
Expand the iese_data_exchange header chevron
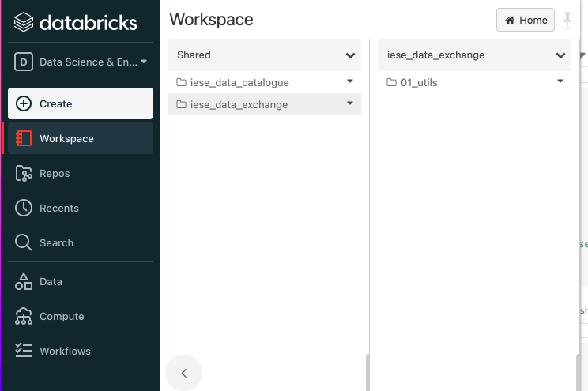560,55
